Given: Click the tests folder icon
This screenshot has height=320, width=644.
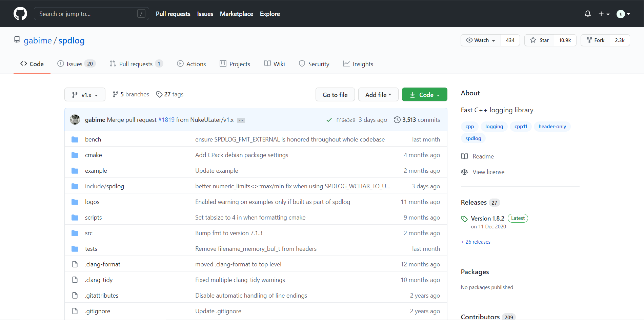Looking at the screenshot, I should point(75,249).
